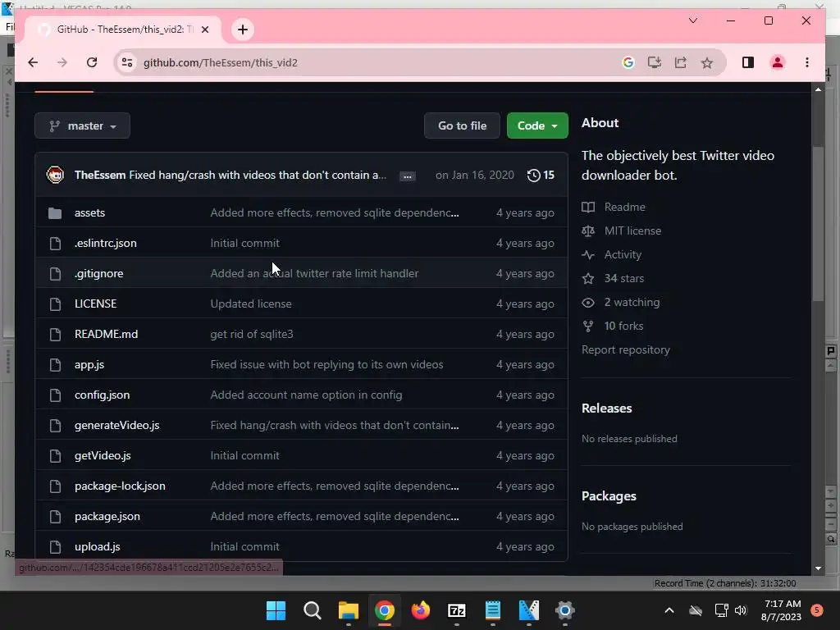Image resolution: width=840 pixels, height=630 pixels.
Task: Open Settings gear from the taskbar
Action: point(564,610)
